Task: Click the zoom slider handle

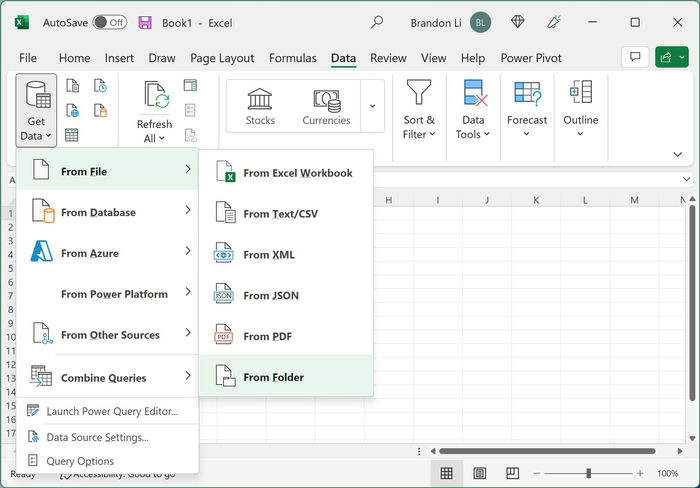Action: 588,473
